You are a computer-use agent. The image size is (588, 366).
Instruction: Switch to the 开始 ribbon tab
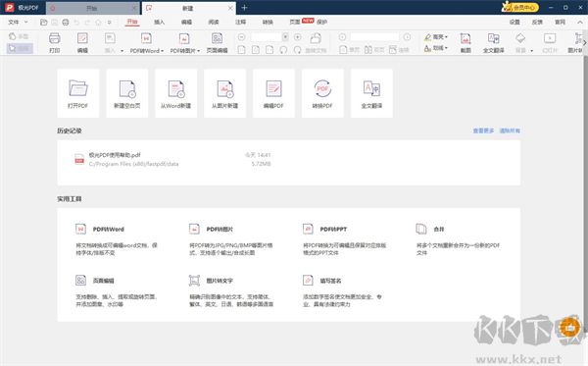coord(132,23)
